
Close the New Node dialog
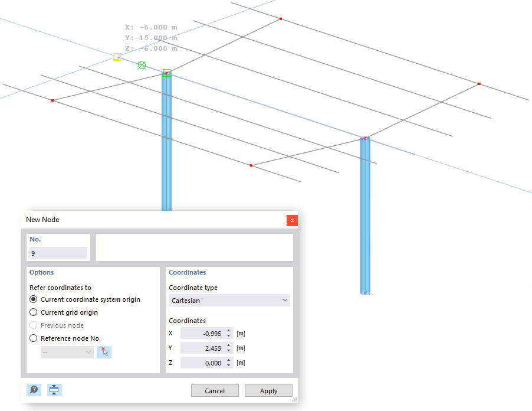pos(292,220)
